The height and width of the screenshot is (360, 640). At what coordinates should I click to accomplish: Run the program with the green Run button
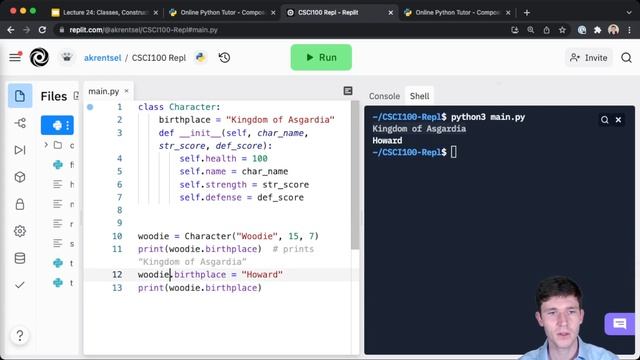321,58
